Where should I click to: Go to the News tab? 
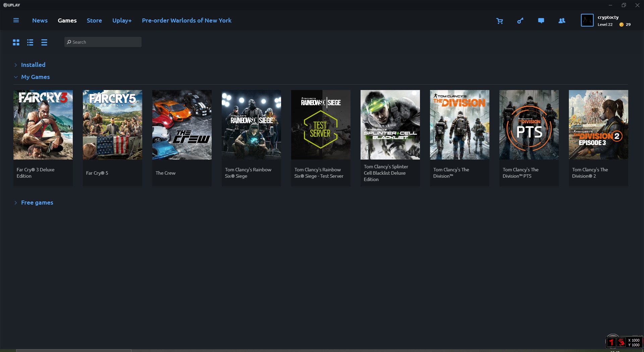[40, 20]
